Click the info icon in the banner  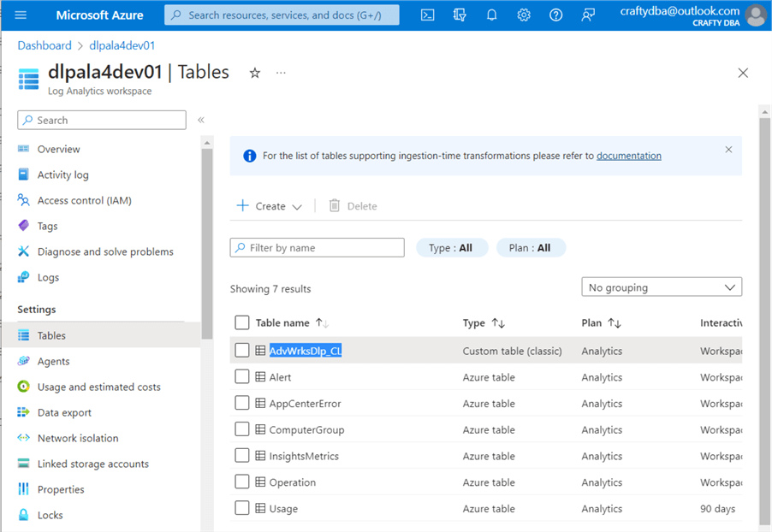click(x=250, y=156)
